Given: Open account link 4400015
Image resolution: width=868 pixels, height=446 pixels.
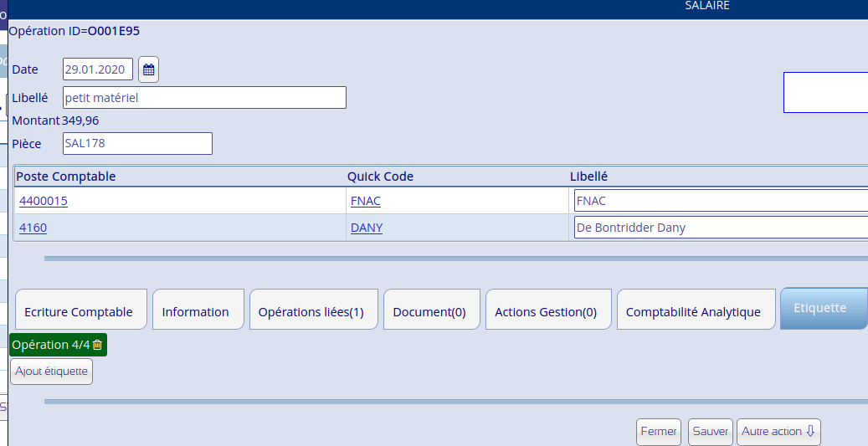Looking at the screenshot, I should pyautogui.click(x=44, y=201).
